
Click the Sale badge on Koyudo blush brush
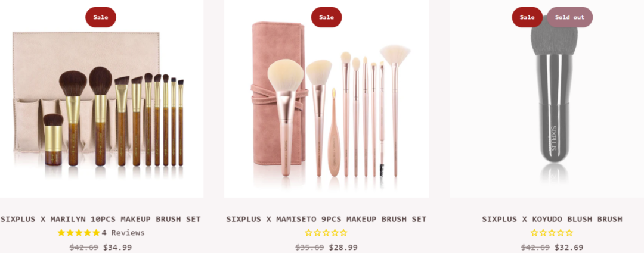(x=527, y=17)
